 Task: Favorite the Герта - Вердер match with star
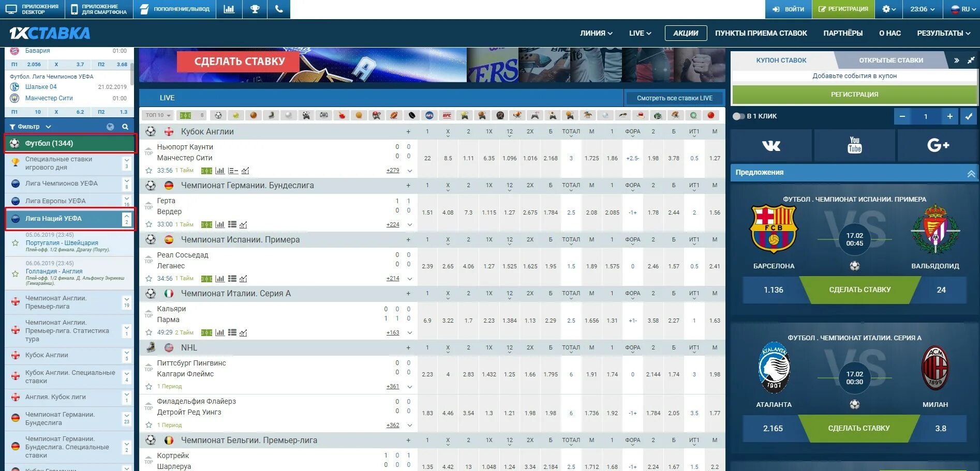tap(149, 224)
